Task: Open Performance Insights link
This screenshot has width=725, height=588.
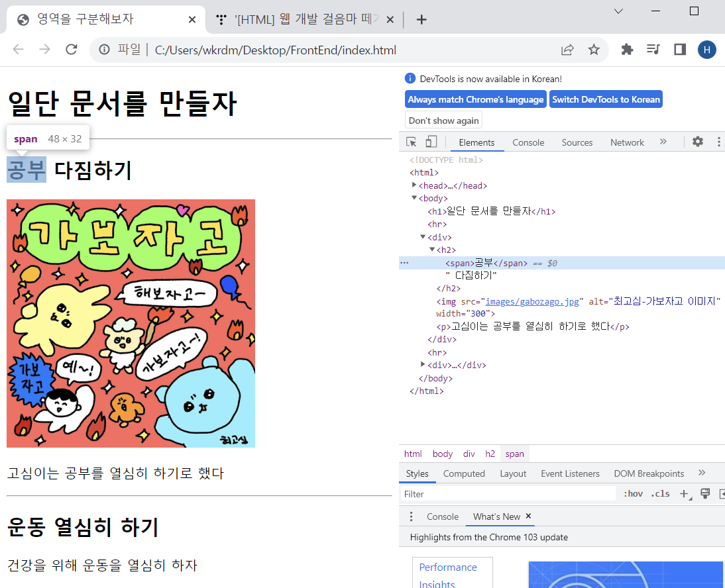Action: [x=447, y=575]
